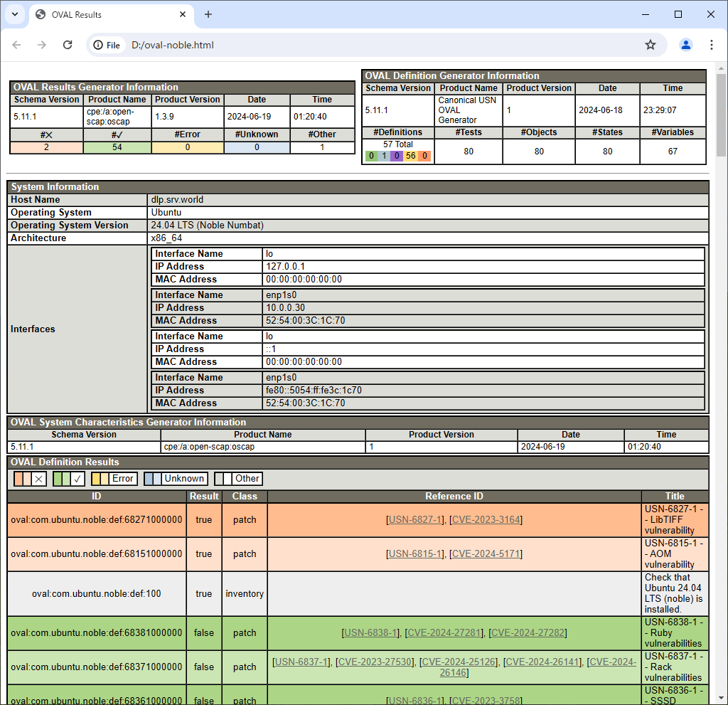
Task: Click ID oval:com.ubuntu.noble:def:68381000000
Action: click(x=97, y=633)
